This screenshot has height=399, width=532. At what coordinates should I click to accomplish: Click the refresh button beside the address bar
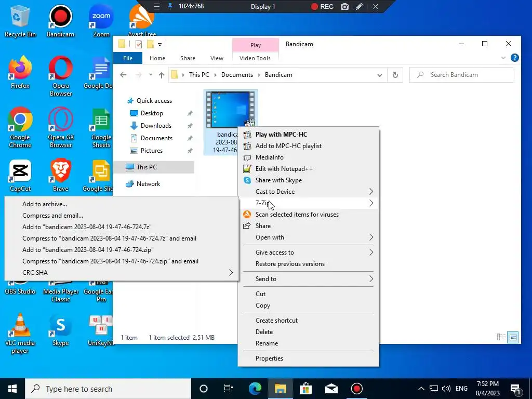[x=395, y=75]
